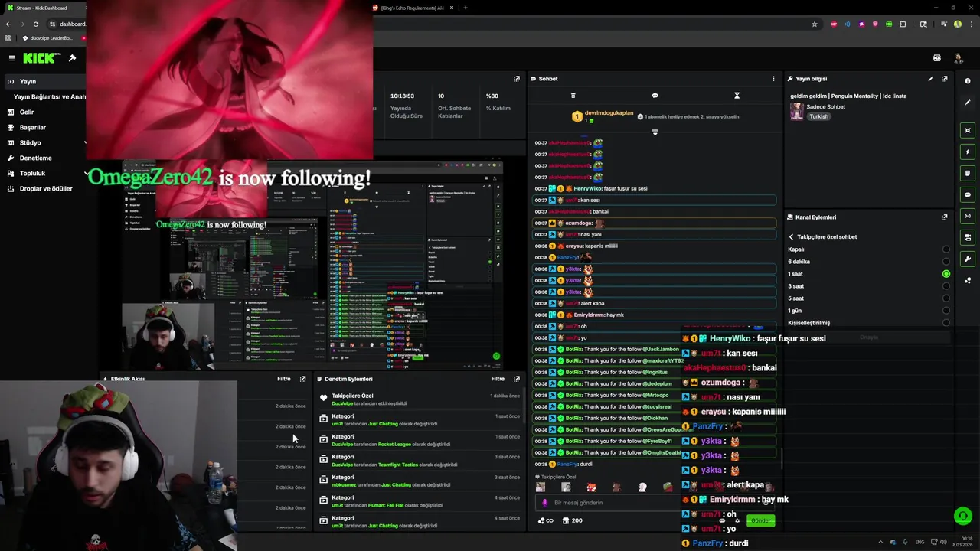This screenshot has width=980, height=551.
Task: Click the chat scrollbar
Action: pos(782,459)
